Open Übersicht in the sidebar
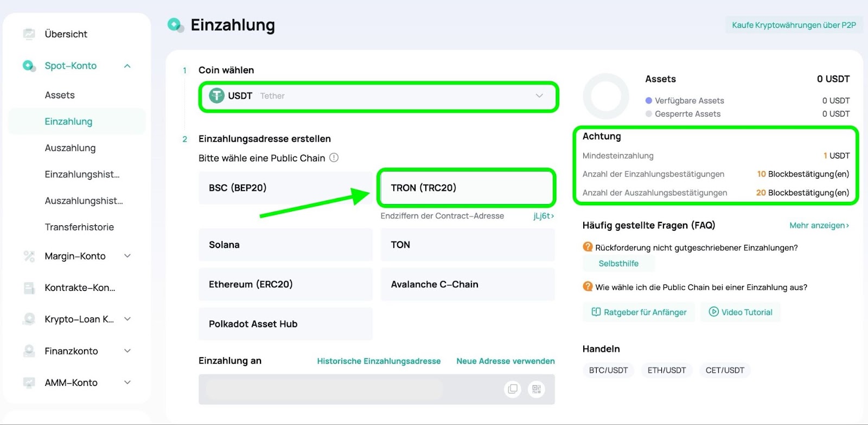The width and height of the screenshot is (868, 425). (66, 34)
